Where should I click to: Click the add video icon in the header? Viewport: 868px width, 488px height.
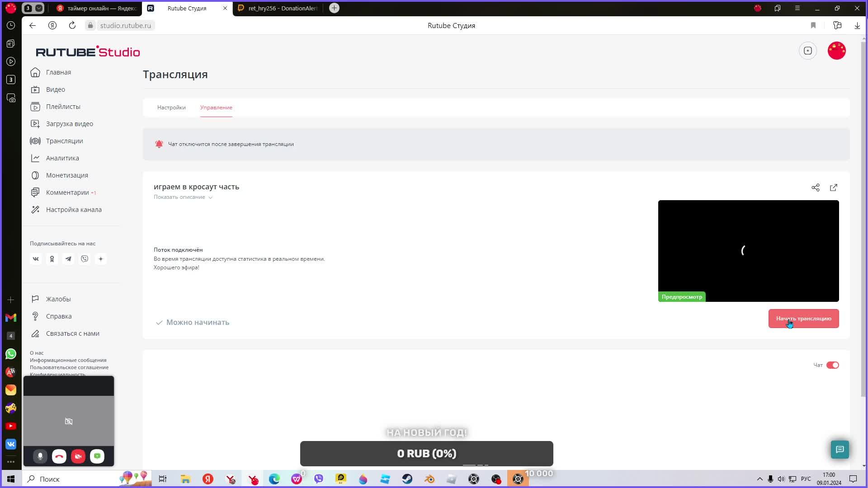[x=807, y=51]
